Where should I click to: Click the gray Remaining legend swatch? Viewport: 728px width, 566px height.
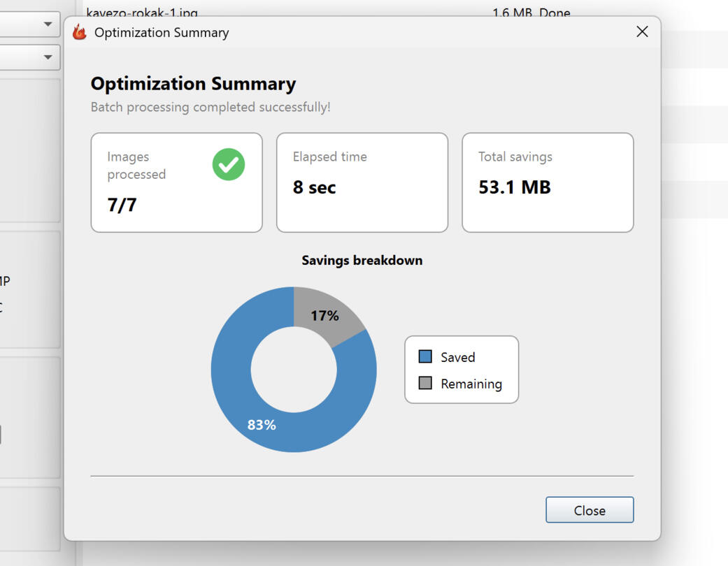point(424,383)
